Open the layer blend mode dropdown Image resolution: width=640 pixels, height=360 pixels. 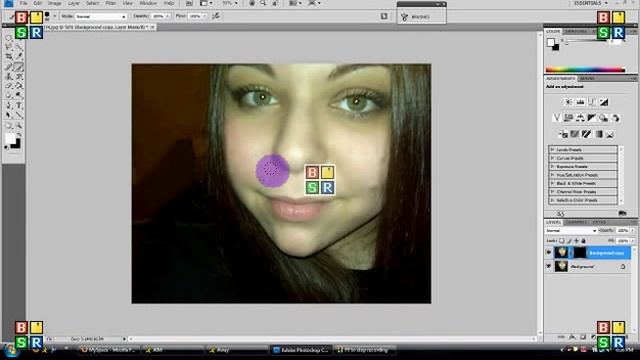point(571,231)
